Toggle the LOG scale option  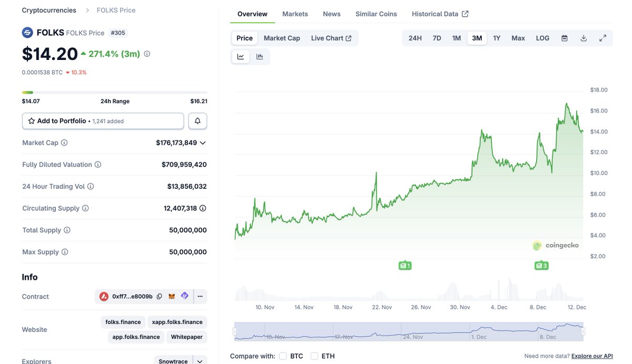click(x=542, y=38)
